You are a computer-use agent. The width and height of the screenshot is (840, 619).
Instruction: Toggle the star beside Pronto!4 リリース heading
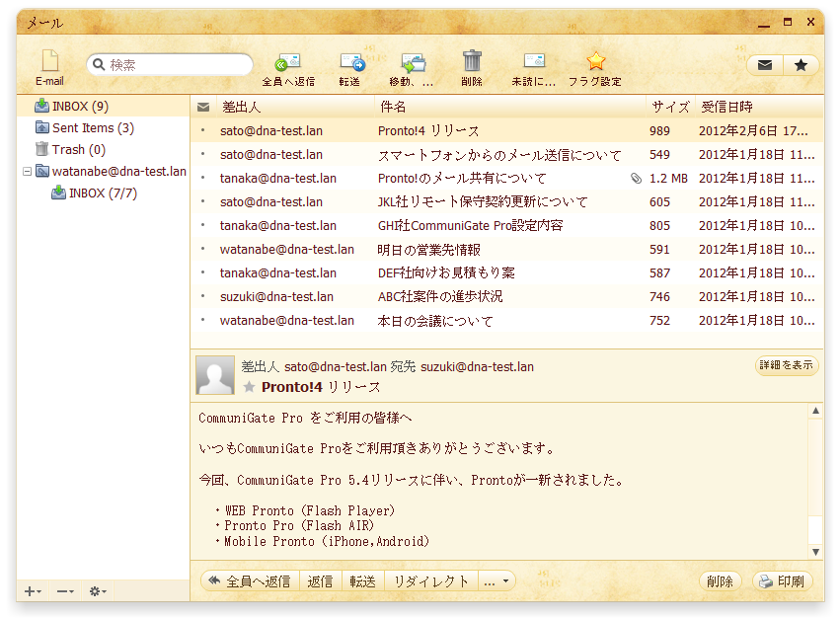coord(249,386)
